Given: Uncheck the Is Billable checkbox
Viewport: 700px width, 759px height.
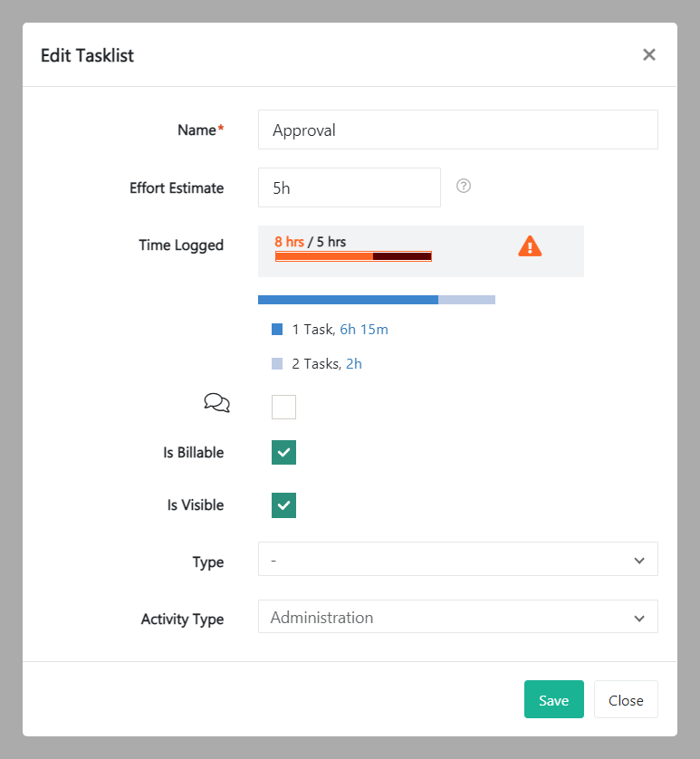Looking at the screenshot, I should 283,453.
